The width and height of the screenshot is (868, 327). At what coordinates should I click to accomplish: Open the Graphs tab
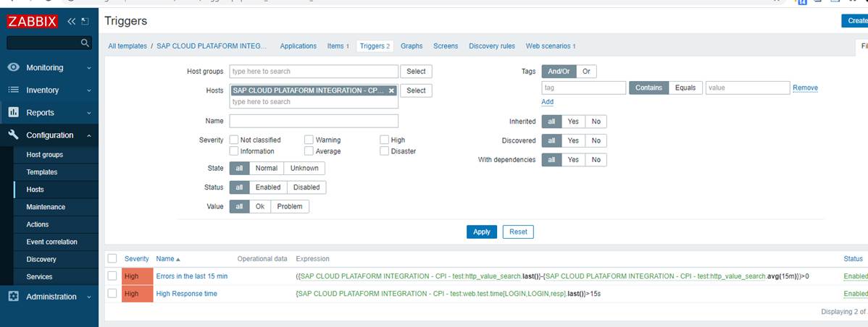pyautogui.click(x=412, y=46)
